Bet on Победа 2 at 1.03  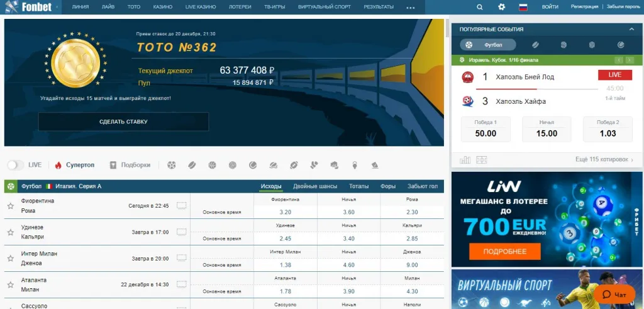pyautogui.click(x=608, y=129)
